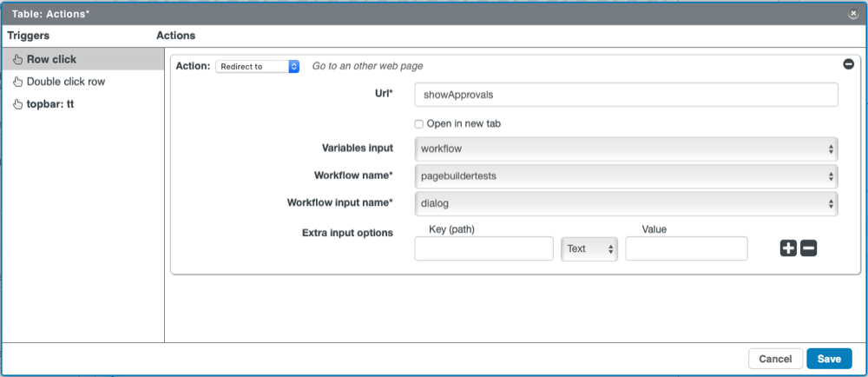The width and height of the screenshot is (868, 377).
Task: Remove the extra input option row
Action: 809,248
